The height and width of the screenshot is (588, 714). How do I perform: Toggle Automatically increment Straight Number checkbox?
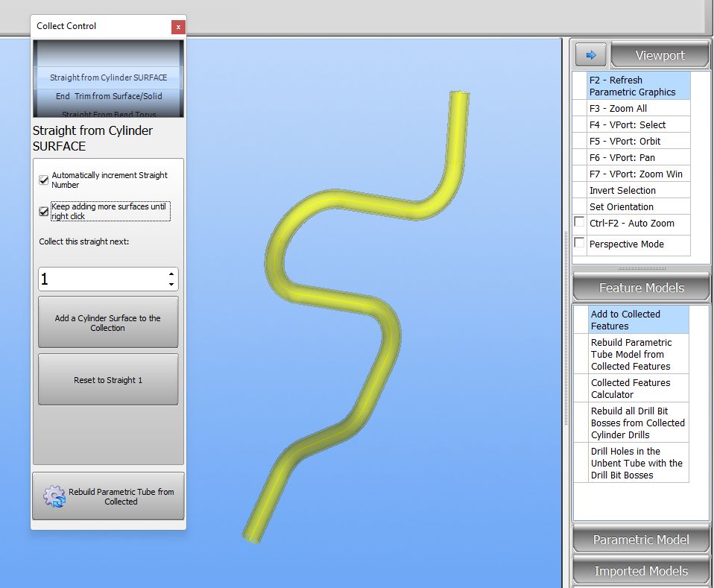tap(44, 180)
